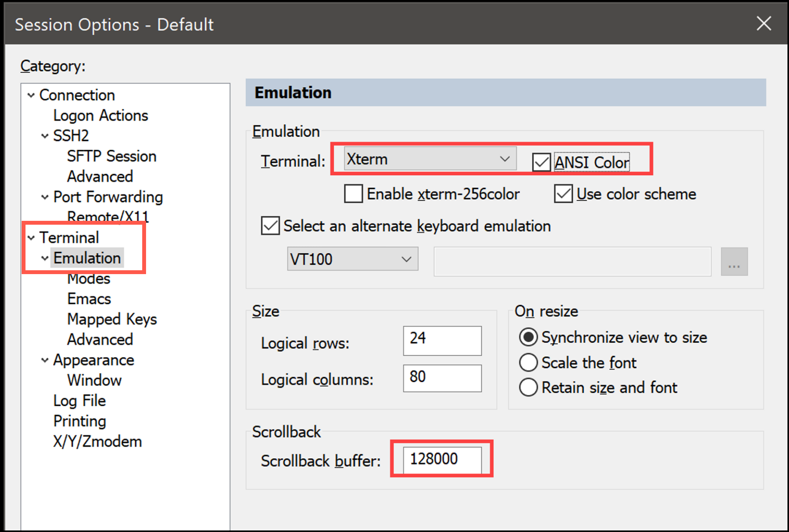Viewport: 789px width, 532px height.
Task: Collapse the Appearance tree chevron
Action: click(x=45, y=360)
